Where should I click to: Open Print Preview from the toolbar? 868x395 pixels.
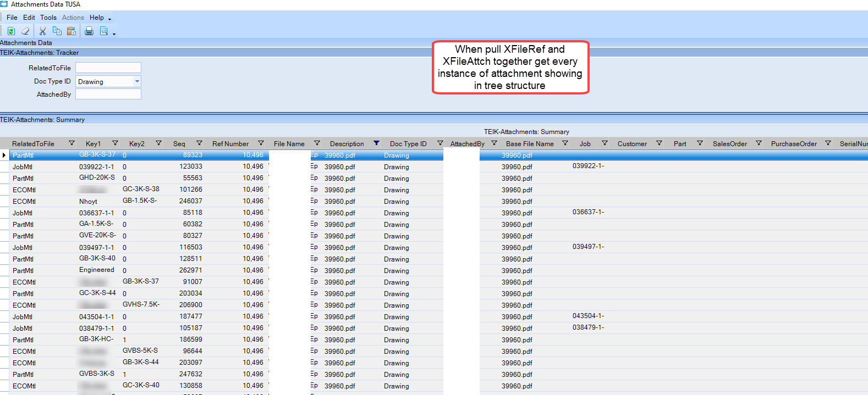pos(104,31)
